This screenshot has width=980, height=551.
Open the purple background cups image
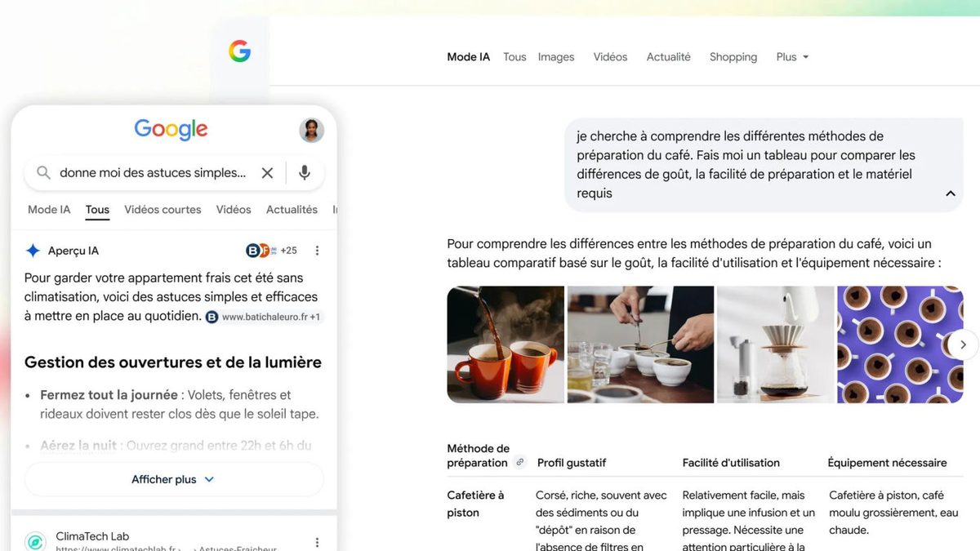click(x=900, y=344)
